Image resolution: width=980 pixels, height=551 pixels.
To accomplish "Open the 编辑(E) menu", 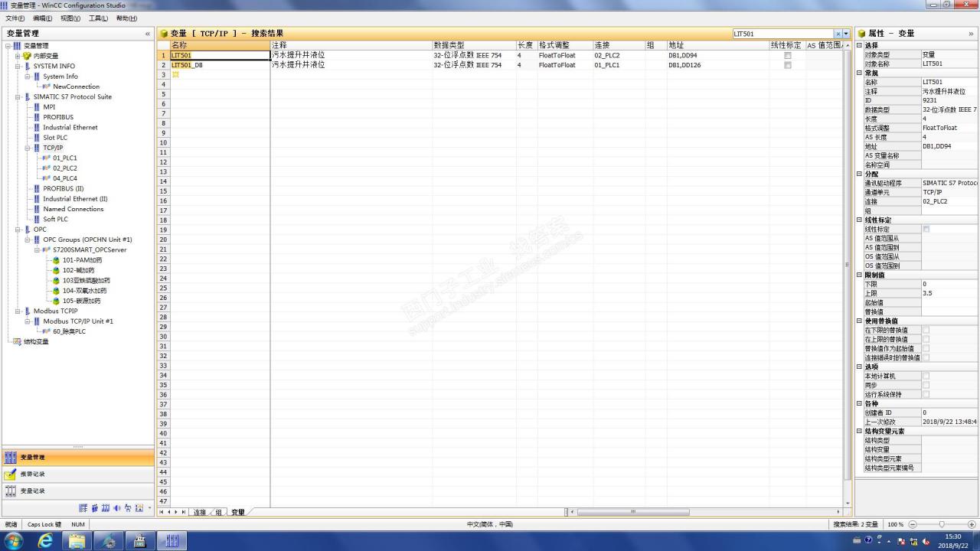I will (x=42, y=18).
